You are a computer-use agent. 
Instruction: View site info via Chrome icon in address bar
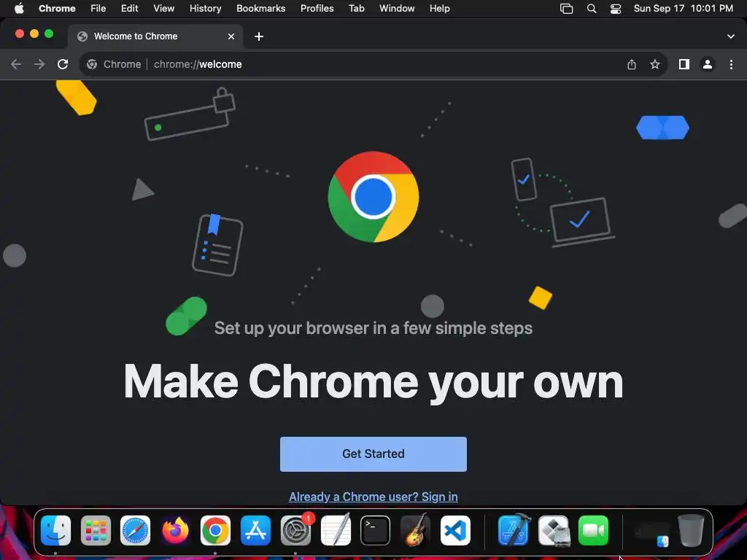pos(92,64)
